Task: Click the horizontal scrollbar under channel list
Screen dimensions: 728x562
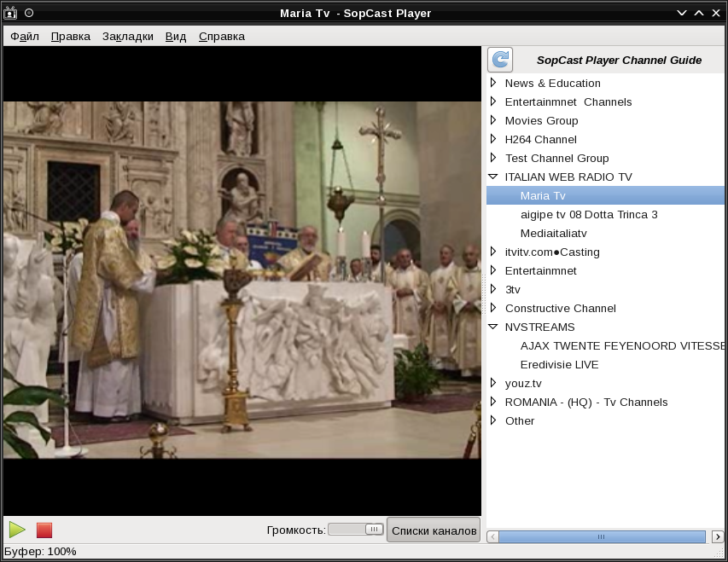Action: [602, 537]
